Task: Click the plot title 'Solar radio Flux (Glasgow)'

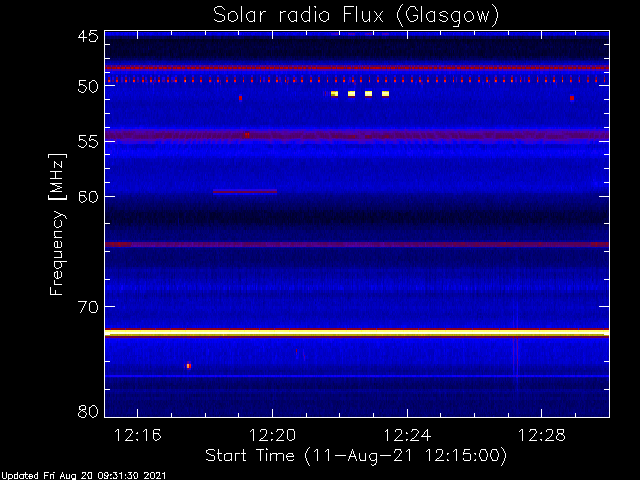Action: 356,16
